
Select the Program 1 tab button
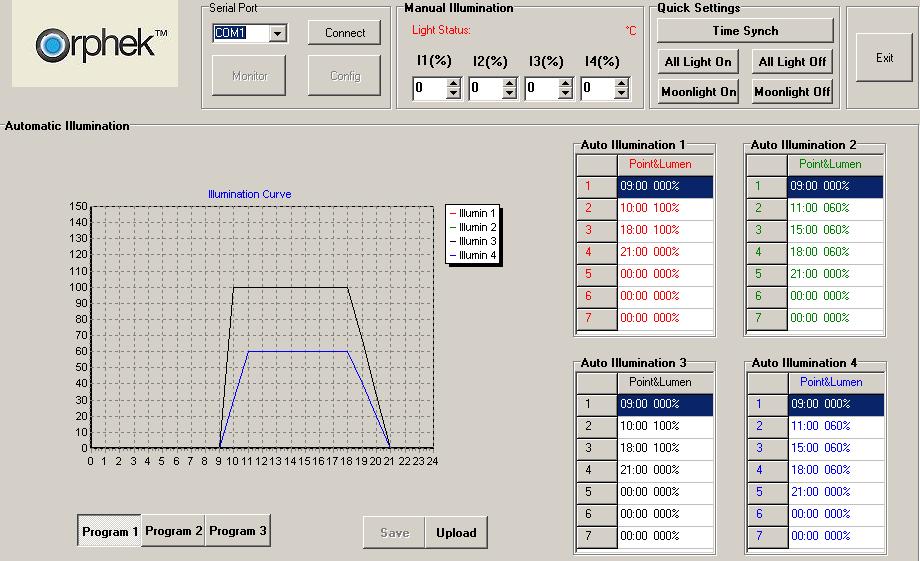110,531
